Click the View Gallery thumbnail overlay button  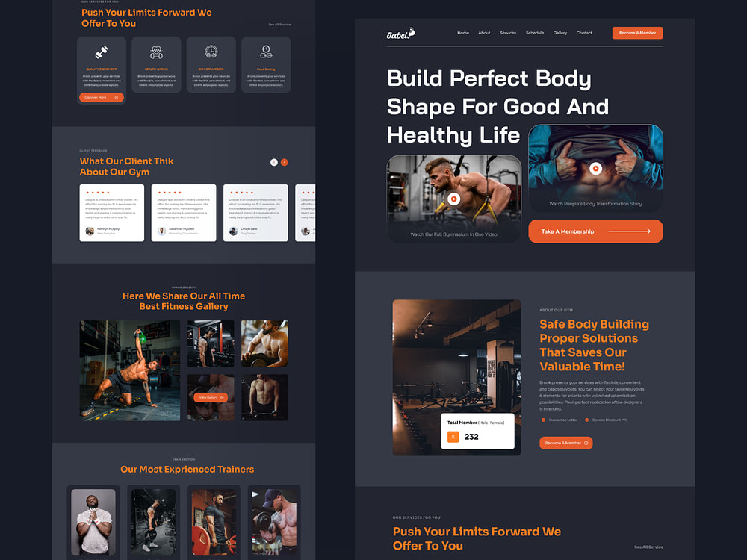point(210,397)
